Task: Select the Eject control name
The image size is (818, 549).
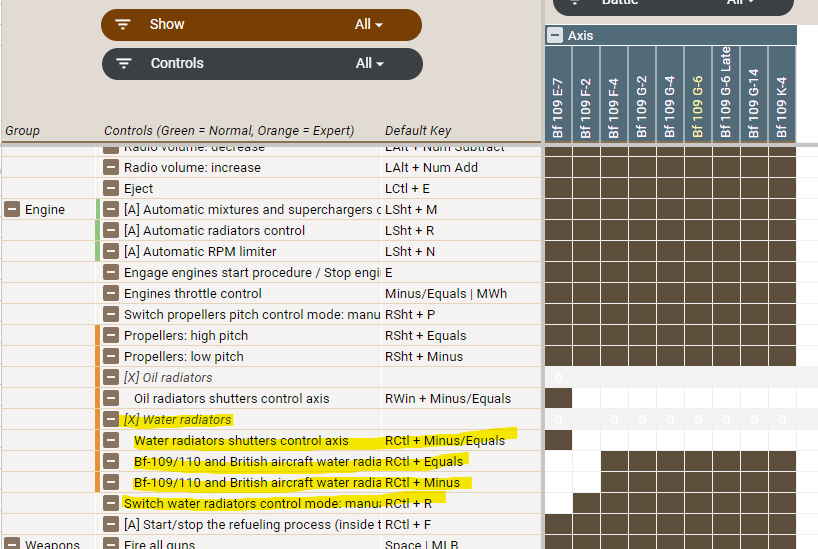Action: tap(138, 188)
